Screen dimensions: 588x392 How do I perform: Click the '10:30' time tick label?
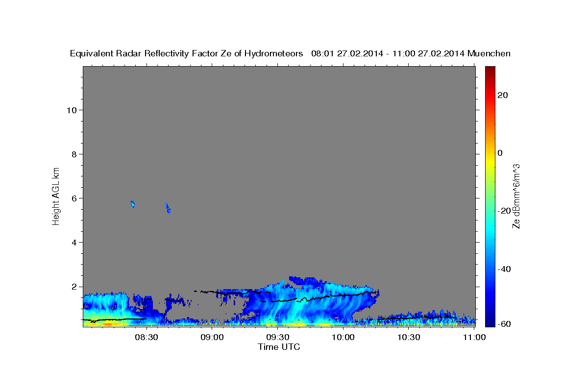409,337
